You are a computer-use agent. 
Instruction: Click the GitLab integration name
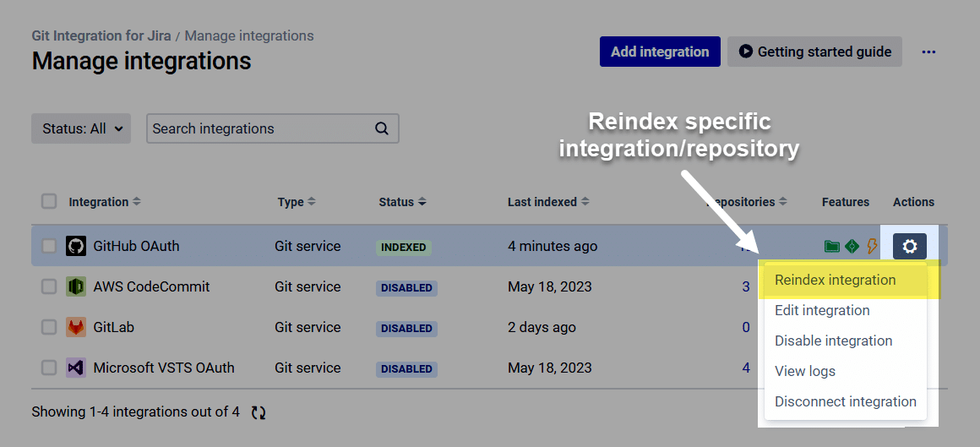[114, 328]
